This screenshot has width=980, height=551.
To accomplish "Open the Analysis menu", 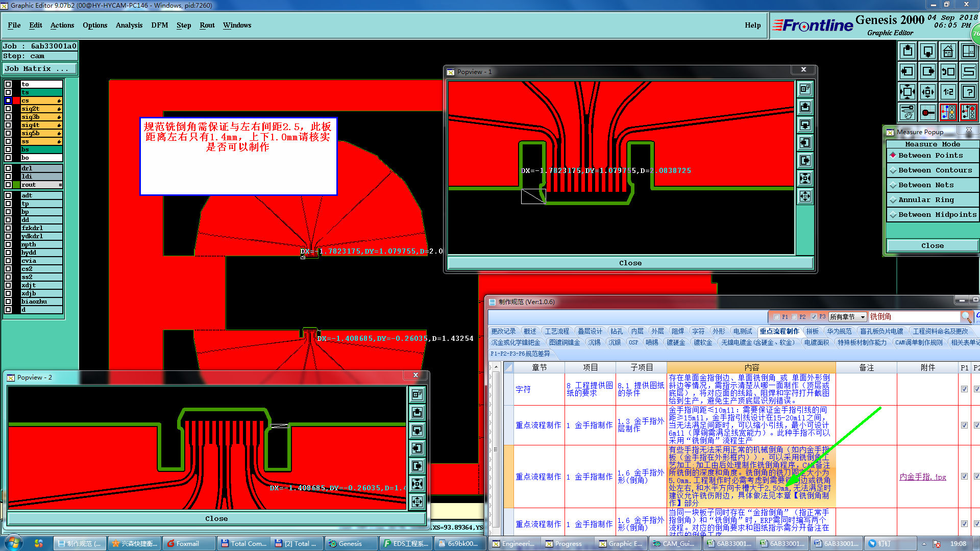I will coord(129,25).
